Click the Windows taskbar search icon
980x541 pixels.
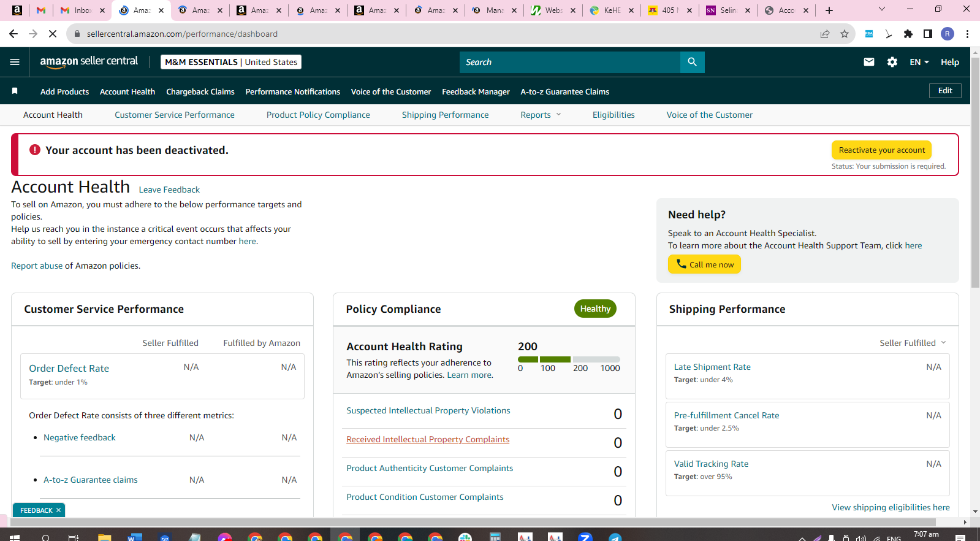[x=46, y=538]
